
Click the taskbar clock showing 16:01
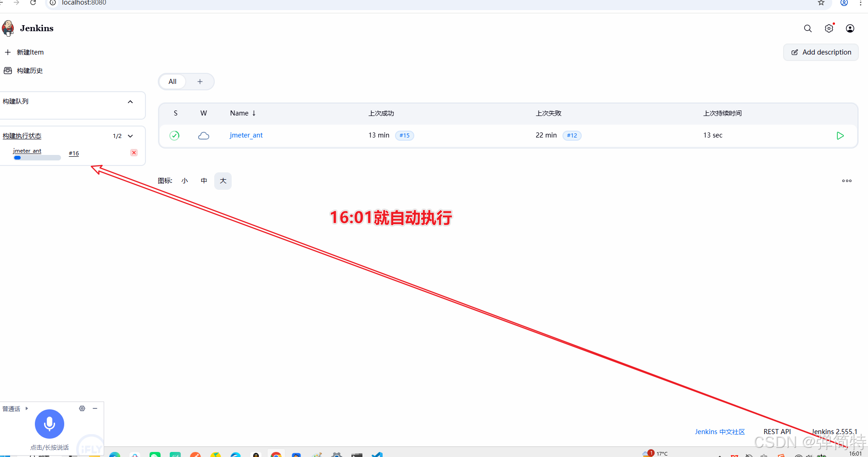tap(856, 453)
